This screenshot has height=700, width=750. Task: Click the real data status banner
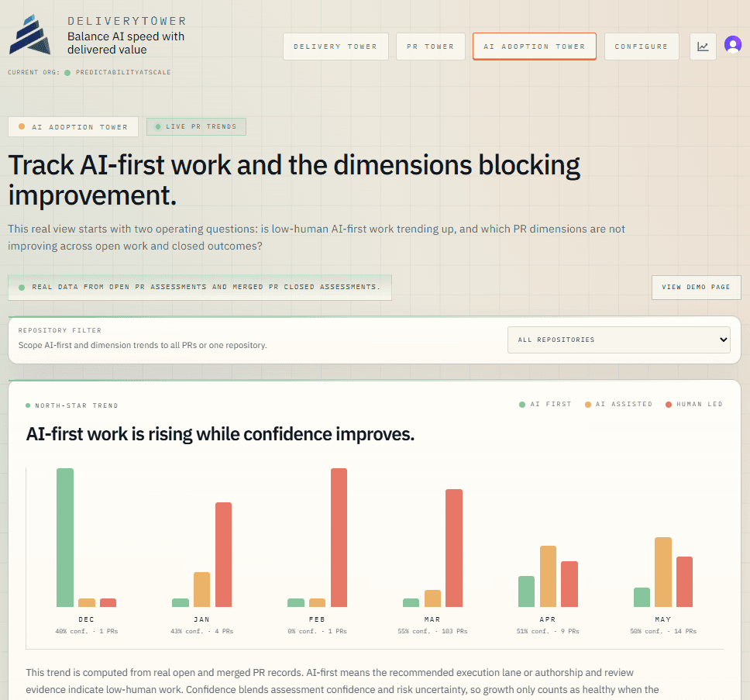pos(200,288)
